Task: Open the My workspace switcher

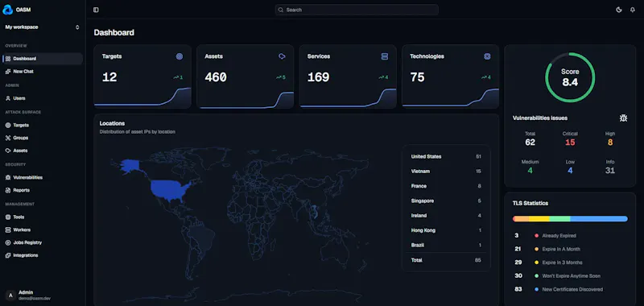Action: 42,27
